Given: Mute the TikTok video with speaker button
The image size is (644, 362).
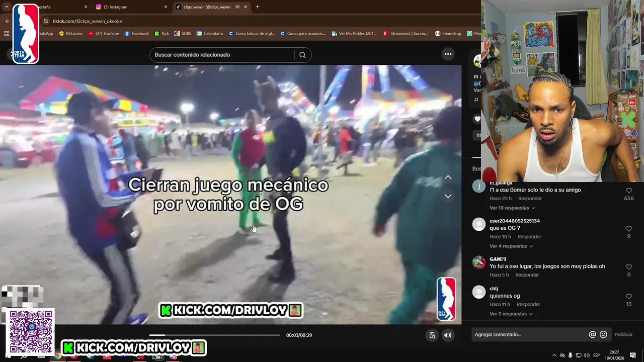Looking at the screenshot, I should tap(447, 335).
